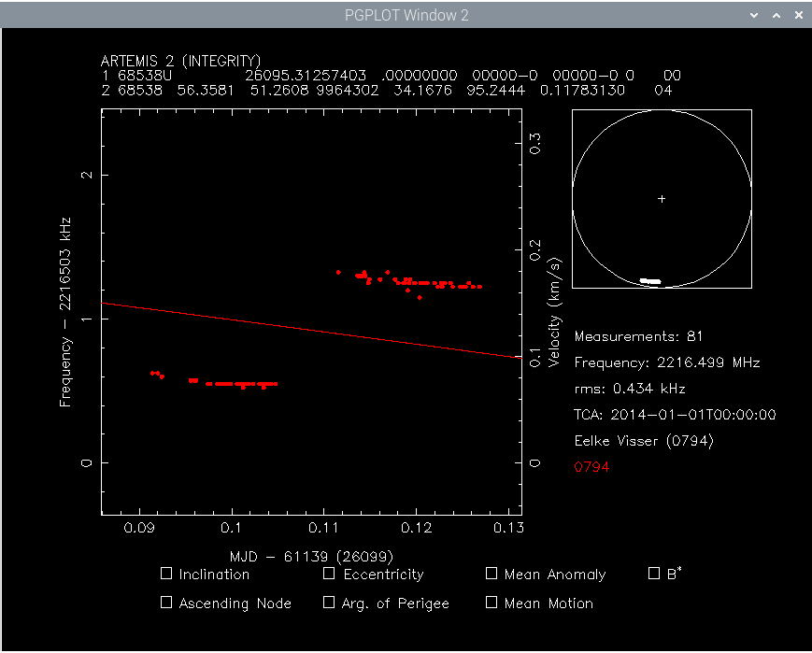Click the lower-left cluster of red data points
The width and height of the screenshot is (812, 653).
(214, 380)
